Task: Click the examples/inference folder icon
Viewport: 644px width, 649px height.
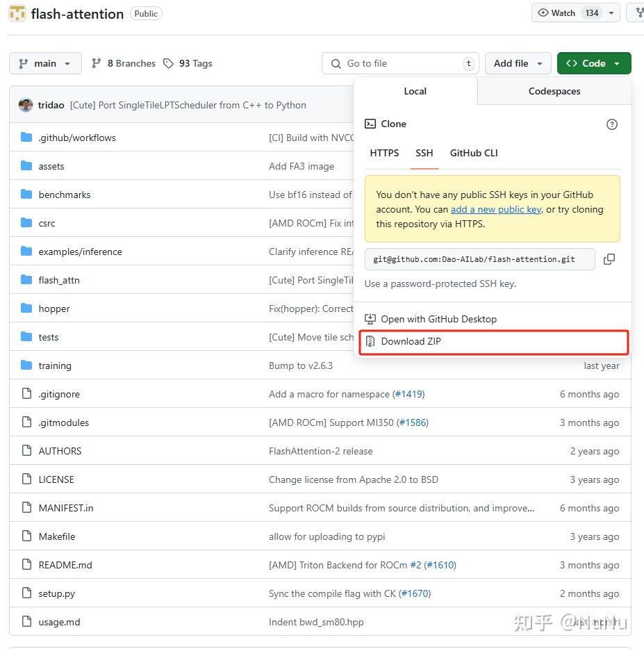Action: 26,252
